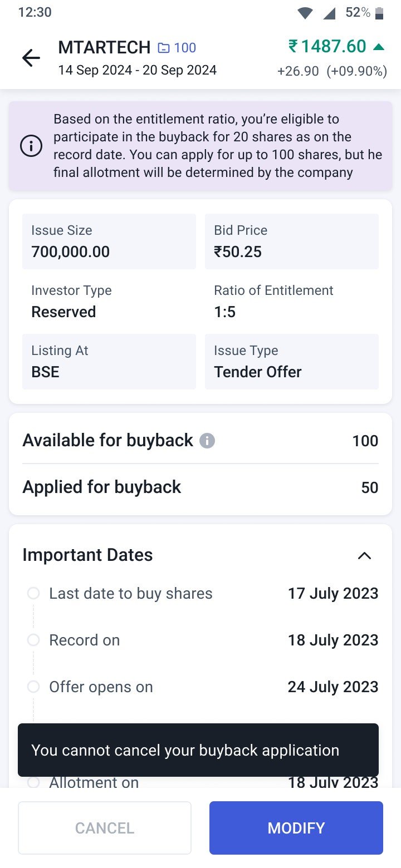This screenshot has height=868, width=401.
Task: Select the 'Last date to buy shares' marker
Action: (33, 593)
